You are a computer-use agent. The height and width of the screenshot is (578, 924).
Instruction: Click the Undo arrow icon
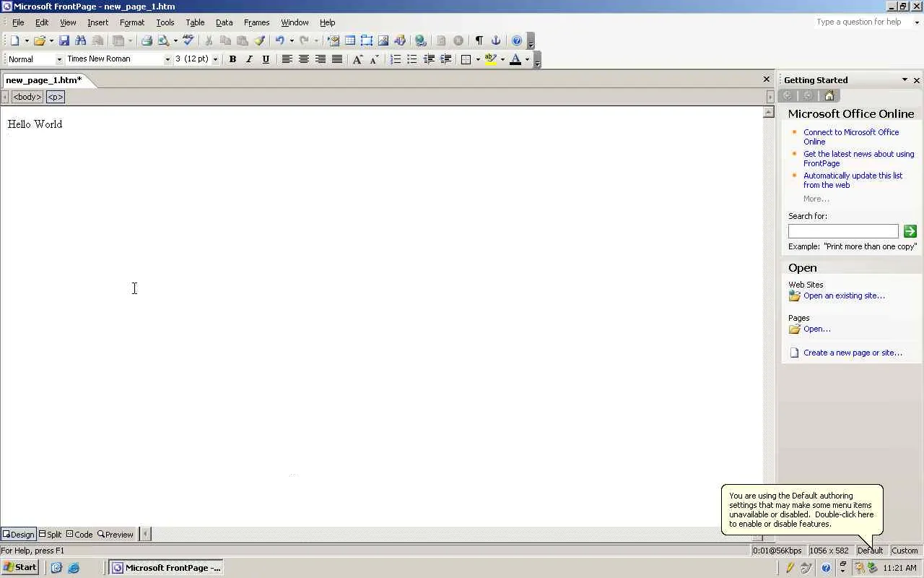[x=280, y=40]
